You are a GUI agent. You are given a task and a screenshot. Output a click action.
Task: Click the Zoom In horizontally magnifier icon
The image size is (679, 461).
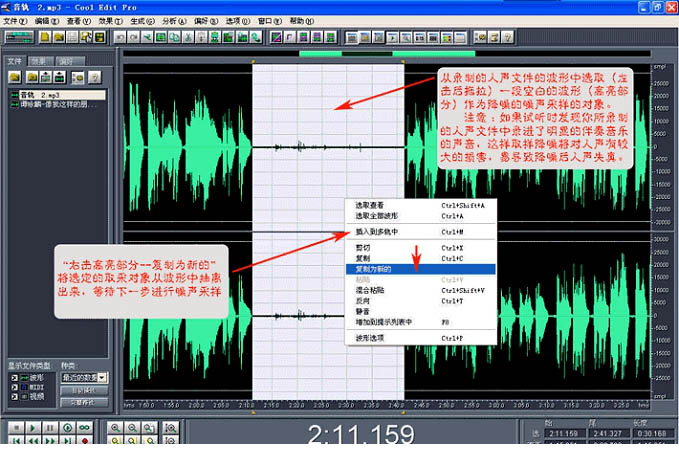coord(115,428)
